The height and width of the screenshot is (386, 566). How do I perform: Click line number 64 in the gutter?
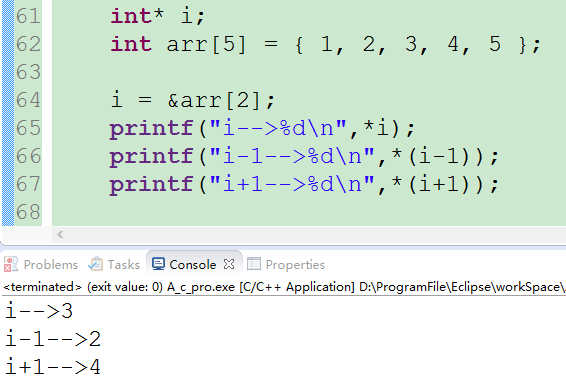point(28,100)
